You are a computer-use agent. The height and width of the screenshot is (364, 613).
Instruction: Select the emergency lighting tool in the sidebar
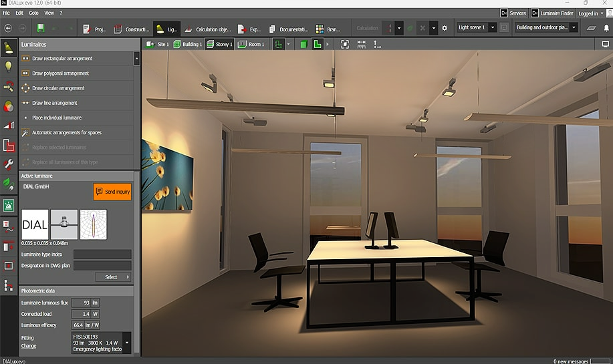(x=9, y=205)
